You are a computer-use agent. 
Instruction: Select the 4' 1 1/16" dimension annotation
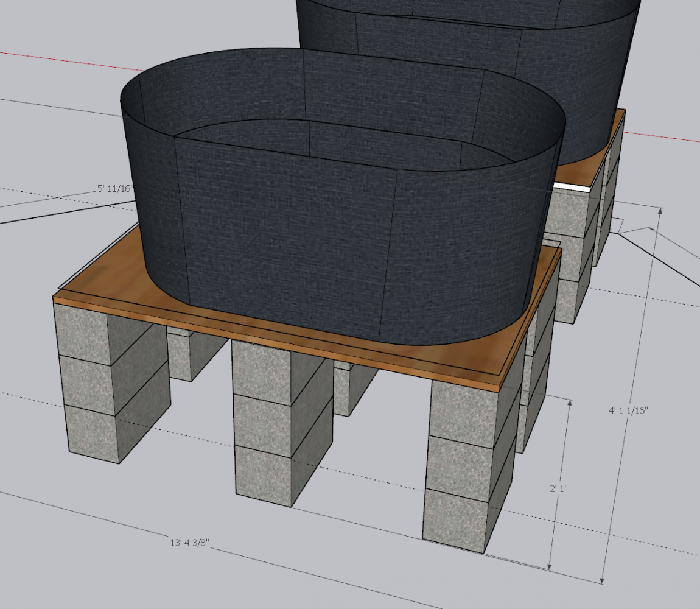[628, 411]
